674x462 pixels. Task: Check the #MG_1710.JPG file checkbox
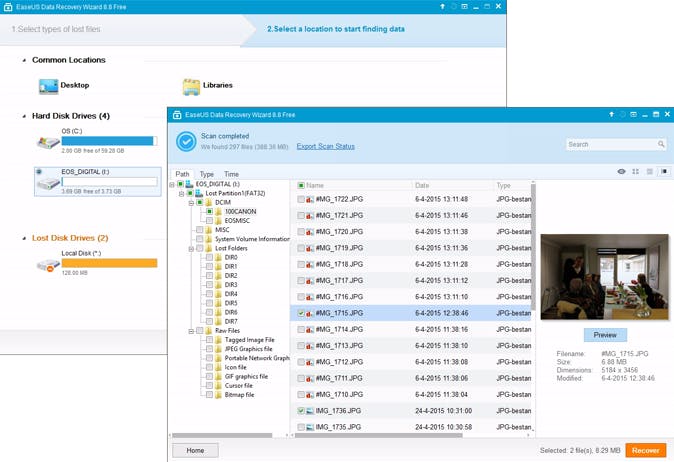pos(301,395)
